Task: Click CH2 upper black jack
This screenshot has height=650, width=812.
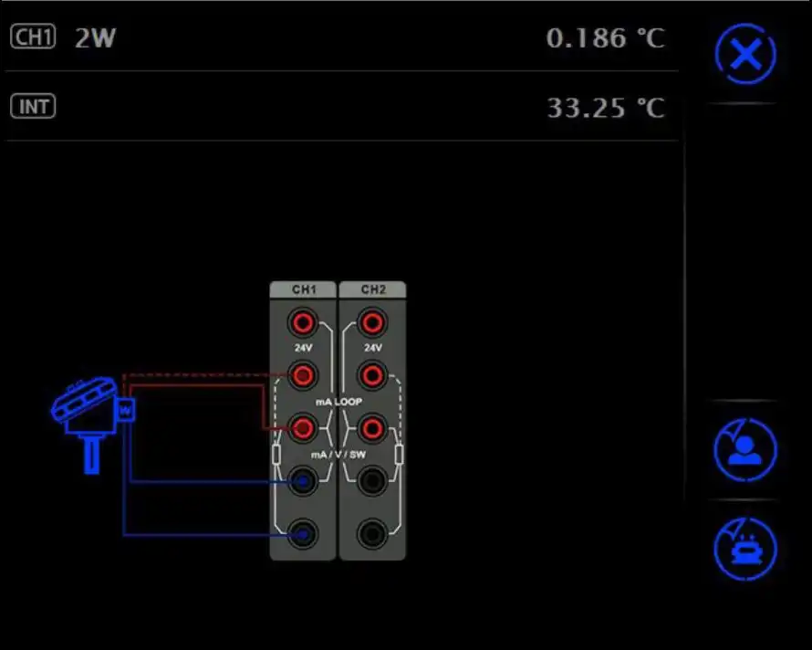Action: (x=372, y=481)
